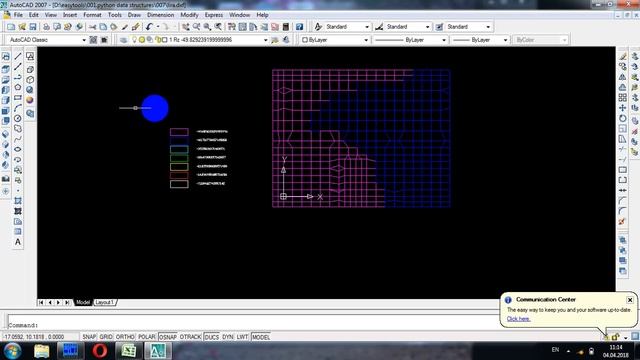Toggle OSNAP object snap
The height and width of the screenshot is (360, 640).
point(167,337)
